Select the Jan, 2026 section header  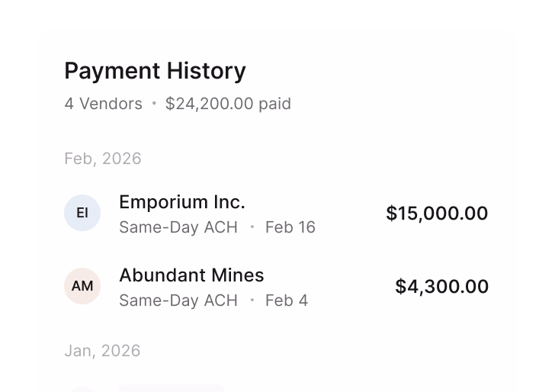[102, 351]
